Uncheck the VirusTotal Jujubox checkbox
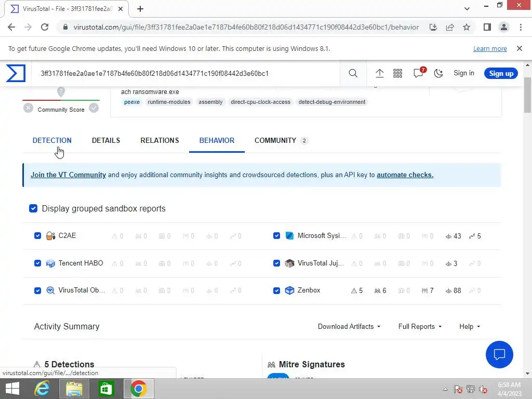 coord(276,263)
